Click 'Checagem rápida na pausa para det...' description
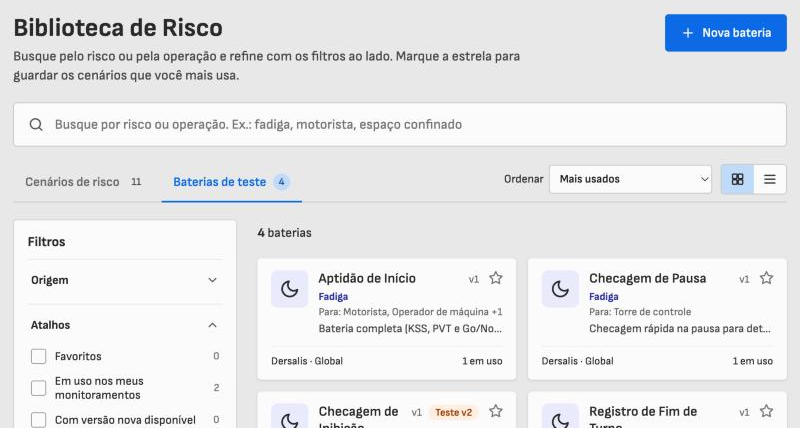800x428 pixels. point(680,329)
